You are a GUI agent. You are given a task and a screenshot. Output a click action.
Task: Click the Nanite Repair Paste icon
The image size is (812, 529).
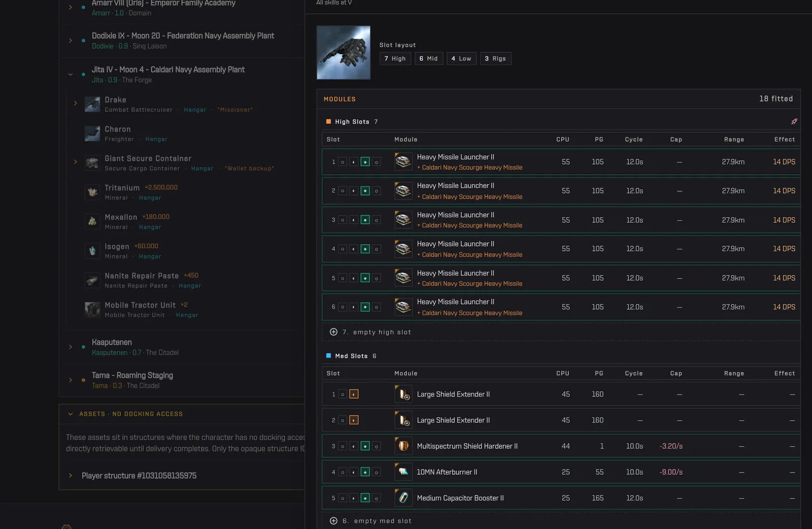(92, 280)
